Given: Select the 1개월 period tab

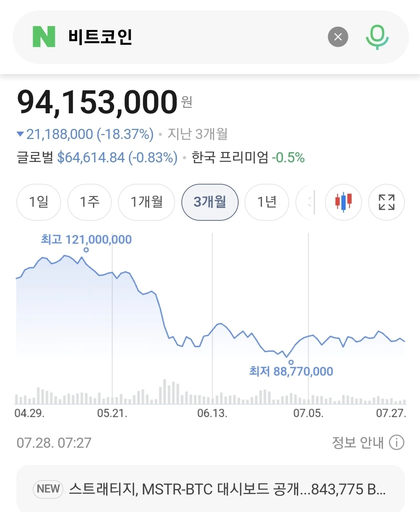Looking at the screenshot, I should coord(146,202).
